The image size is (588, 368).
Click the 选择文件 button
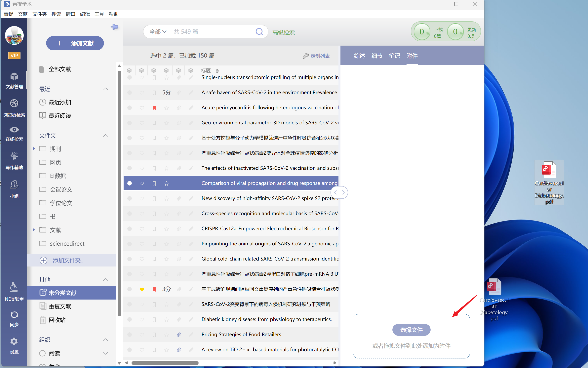pos(411,330)
